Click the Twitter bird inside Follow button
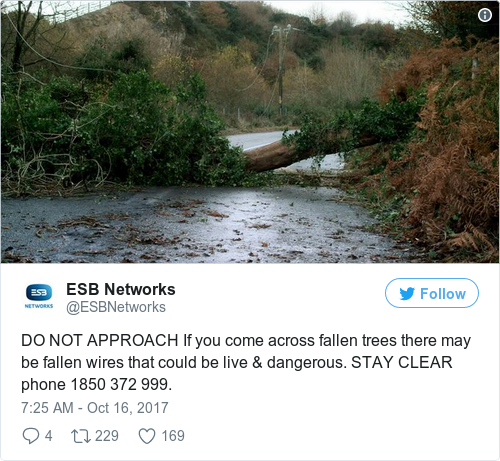The height and width of the screenshot is (461, 500). click(407, 294)
